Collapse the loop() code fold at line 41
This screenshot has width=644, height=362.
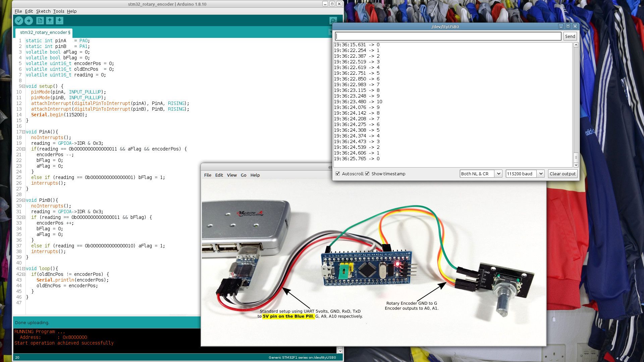(23, 268)
